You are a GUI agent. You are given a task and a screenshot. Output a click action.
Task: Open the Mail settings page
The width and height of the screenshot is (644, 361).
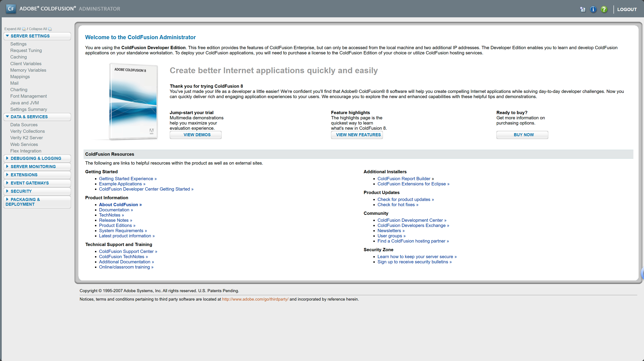point(14,83)
